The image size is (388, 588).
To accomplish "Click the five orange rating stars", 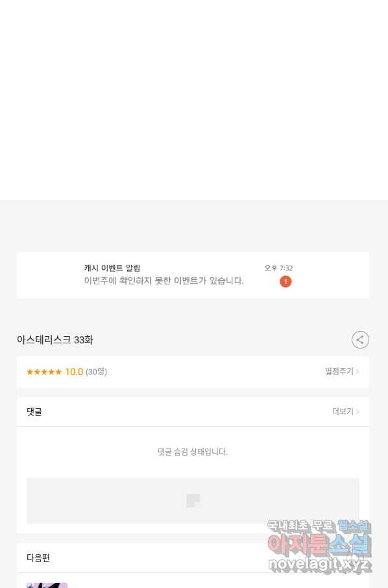I will tap(44, 372).
